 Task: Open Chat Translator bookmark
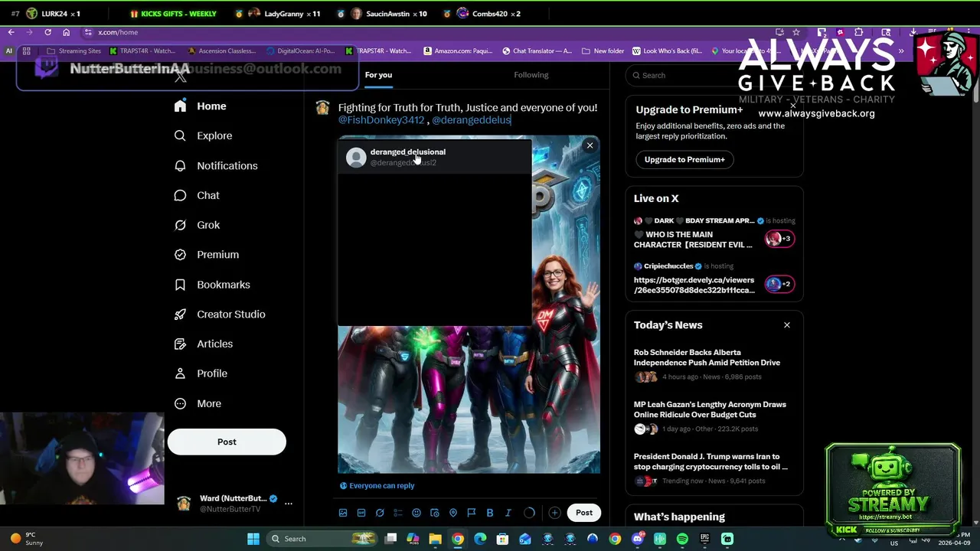(x=537, y=51)
